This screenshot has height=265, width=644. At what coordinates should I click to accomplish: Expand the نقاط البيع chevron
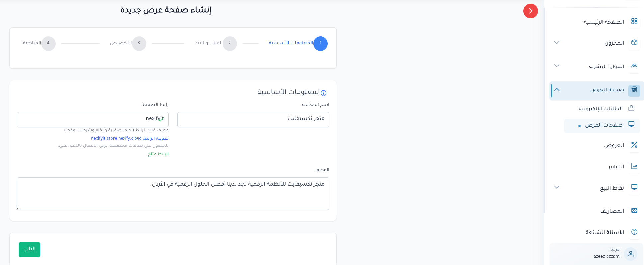[x=557, y=187]
